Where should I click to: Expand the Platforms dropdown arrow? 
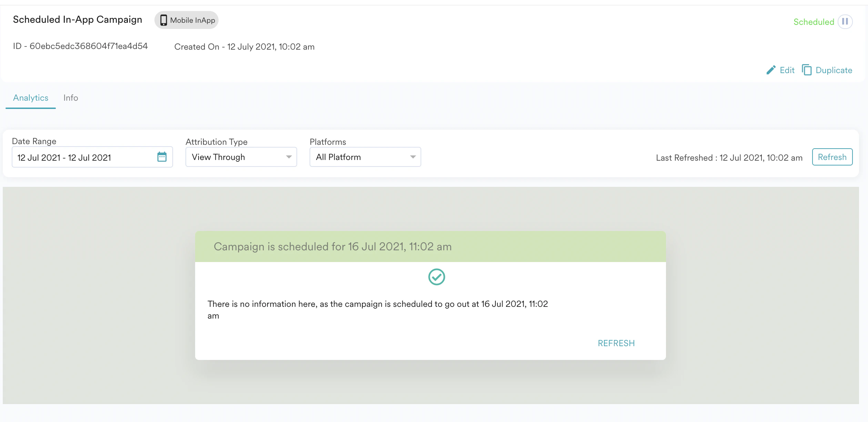[413, 157]
